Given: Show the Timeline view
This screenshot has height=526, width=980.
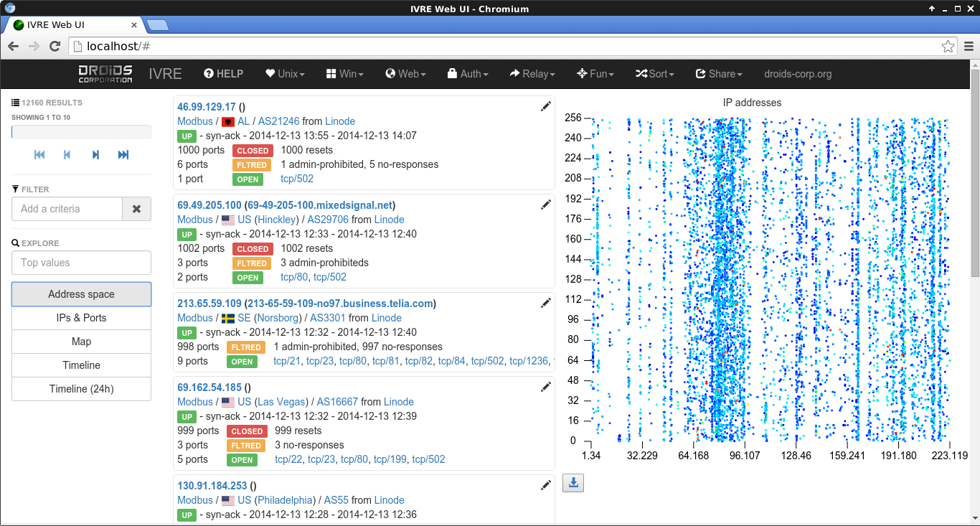Looking at the screenshot, I should [81, 365].
